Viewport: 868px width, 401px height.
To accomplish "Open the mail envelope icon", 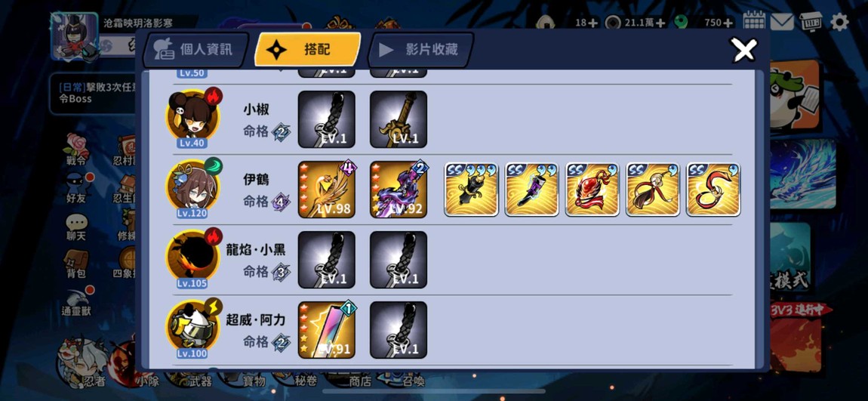I will [782, 22].
